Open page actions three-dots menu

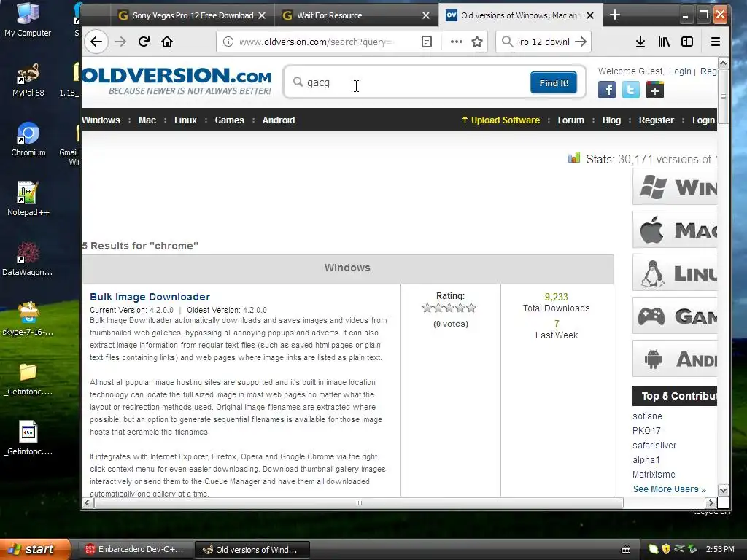click(457, 42)
